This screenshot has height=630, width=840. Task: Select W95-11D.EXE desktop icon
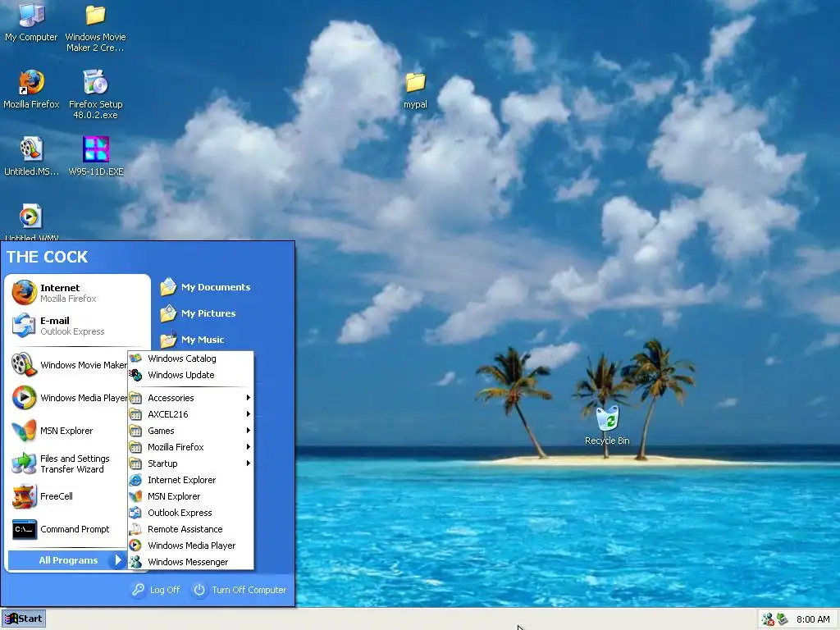96,157
